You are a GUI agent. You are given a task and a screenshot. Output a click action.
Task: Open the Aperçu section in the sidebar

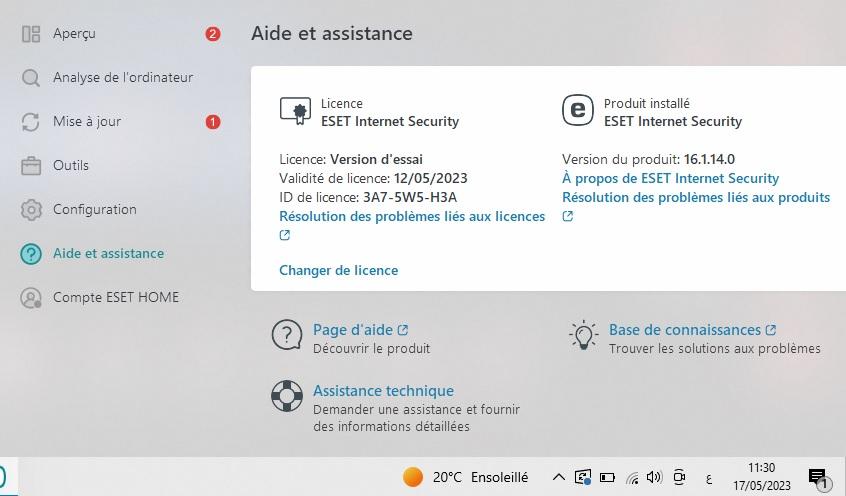tap(74, 33)
